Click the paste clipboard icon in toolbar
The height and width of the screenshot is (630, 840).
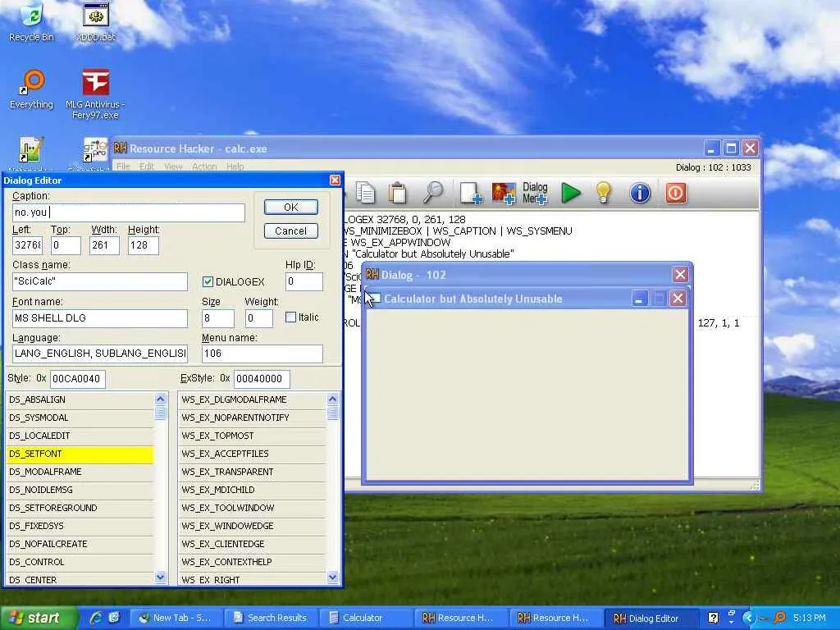398,193
